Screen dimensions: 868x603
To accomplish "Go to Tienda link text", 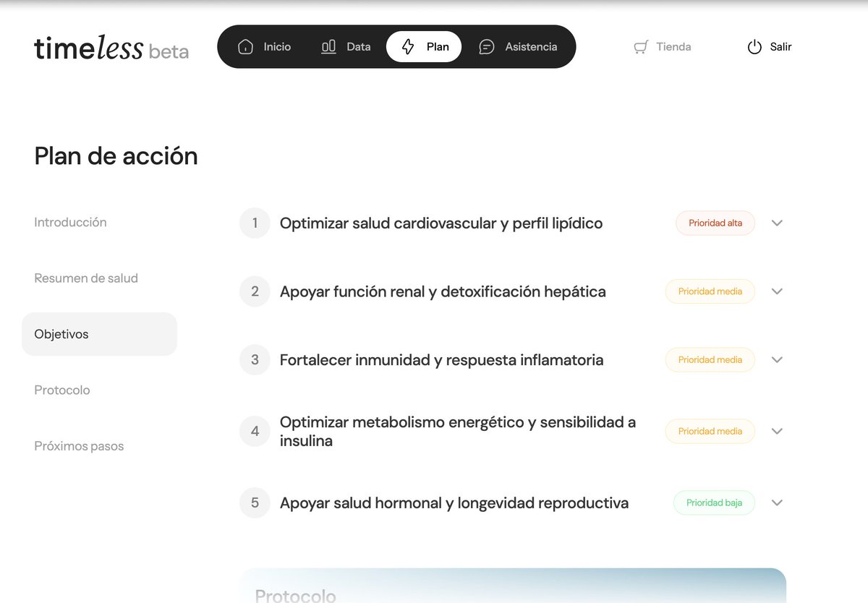I will tap(673, 47).
